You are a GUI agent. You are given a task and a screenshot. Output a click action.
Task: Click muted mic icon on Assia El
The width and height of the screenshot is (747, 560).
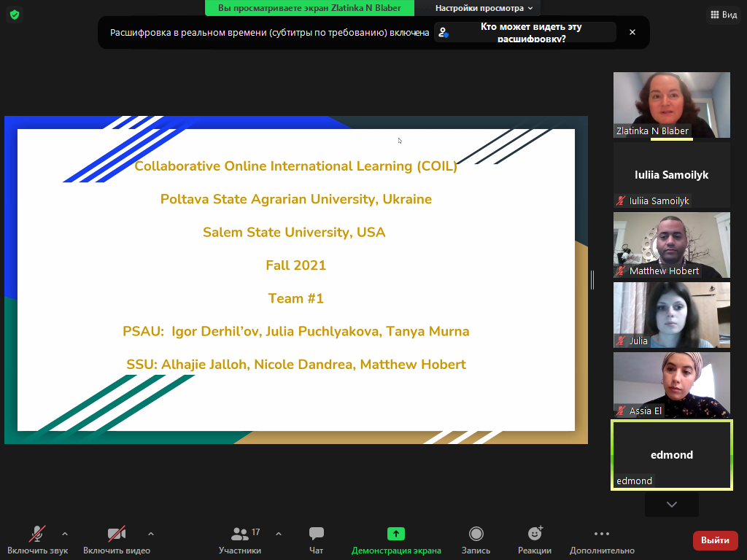pyautogui.click(x=620, y=411)
